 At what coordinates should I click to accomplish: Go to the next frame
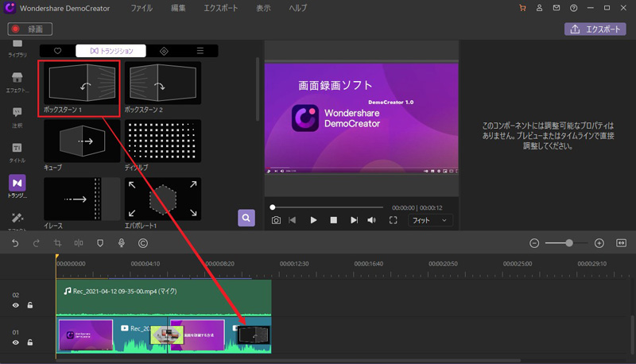pos(354,220)
